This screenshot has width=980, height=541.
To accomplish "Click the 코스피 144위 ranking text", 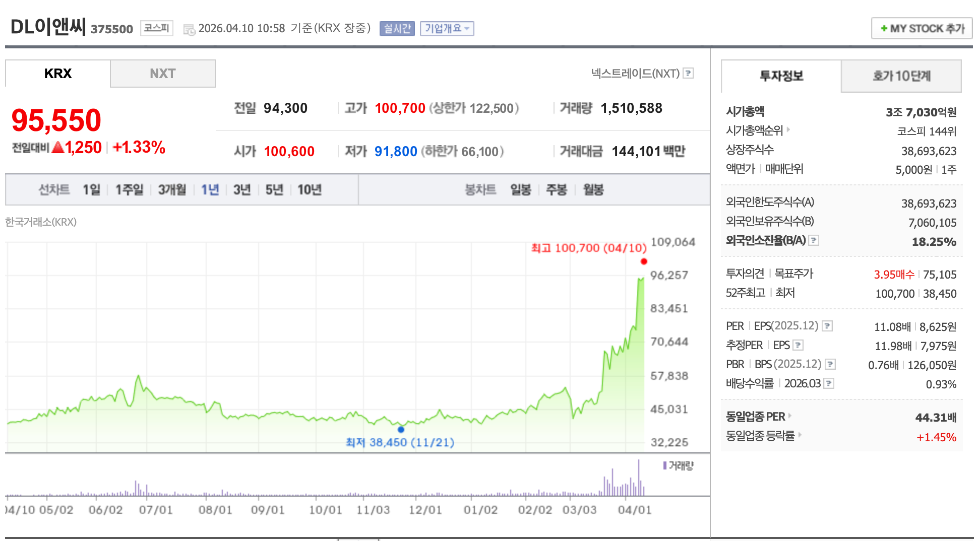I will [927, 131].
